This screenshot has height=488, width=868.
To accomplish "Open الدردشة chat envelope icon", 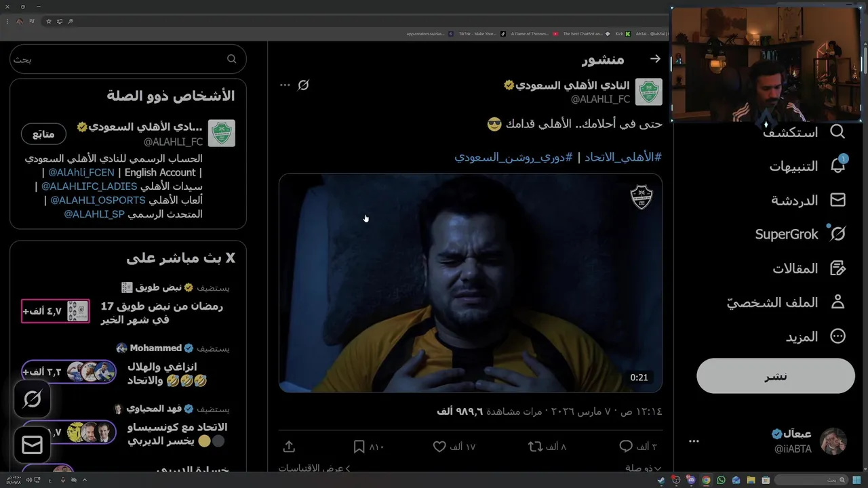I will [x=837, y=200].
